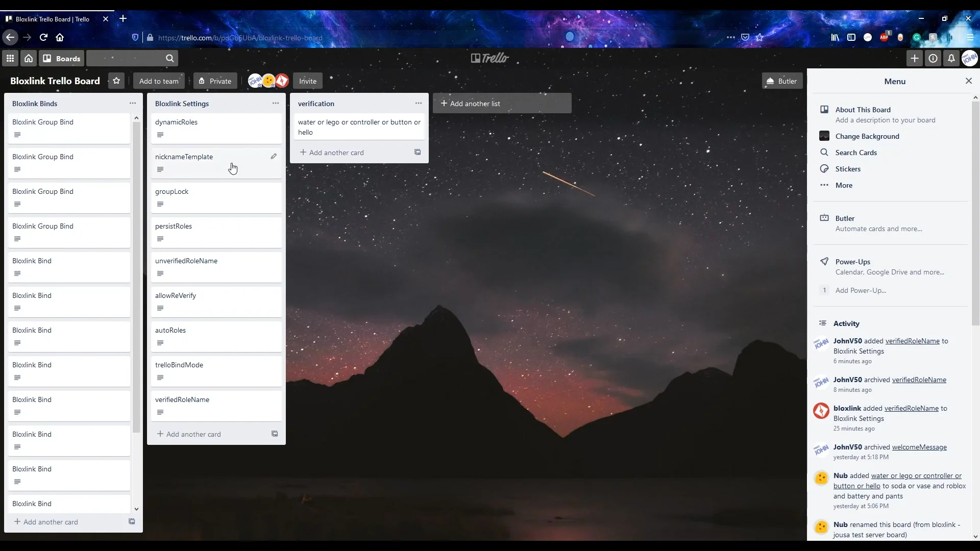
Task: Go back in browser history
Action: pyautogui.click(x=10, y=37)
